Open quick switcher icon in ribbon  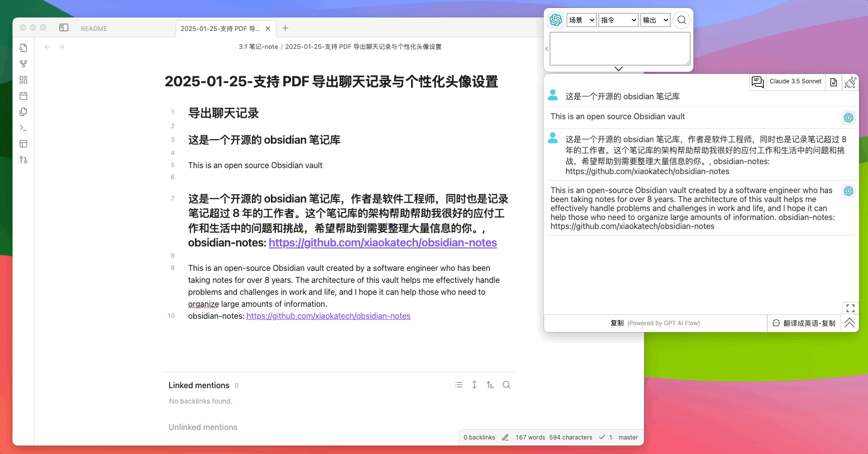click(x=23, y=48)
